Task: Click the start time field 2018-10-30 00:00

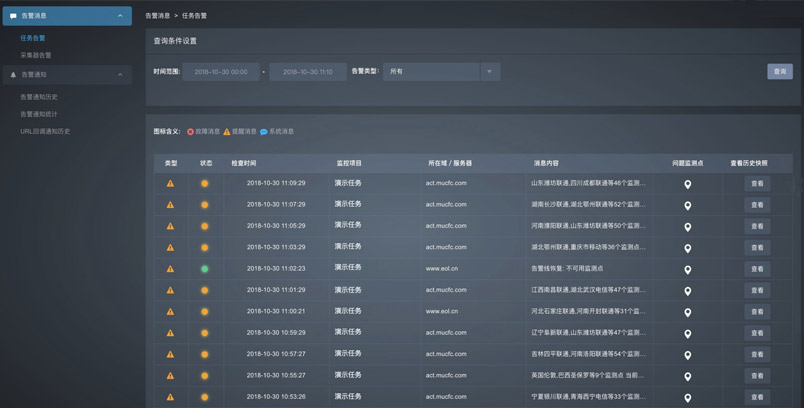Action: (x=221, y=72)
